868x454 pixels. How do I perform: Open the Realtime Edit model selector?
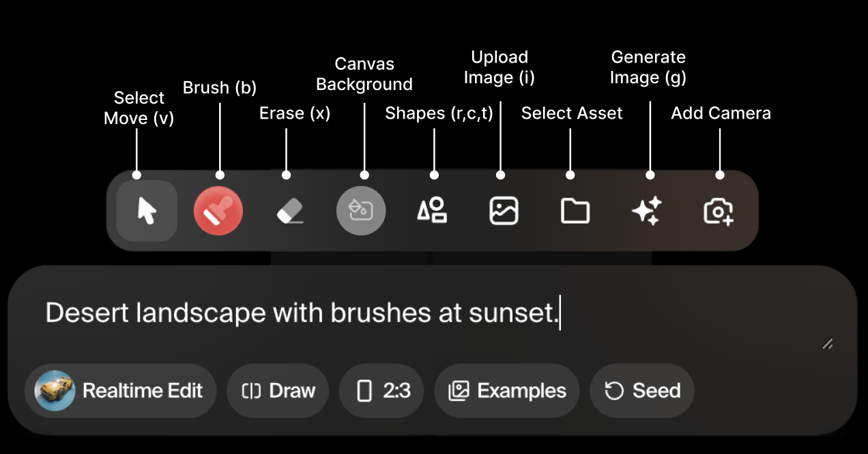(120, 391)
